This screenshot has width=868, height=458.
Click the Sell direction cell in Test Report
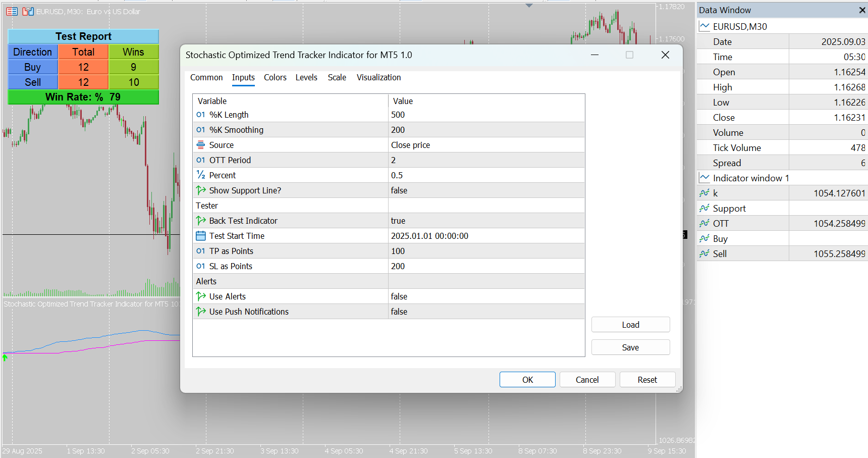click(x=33, y=82)
